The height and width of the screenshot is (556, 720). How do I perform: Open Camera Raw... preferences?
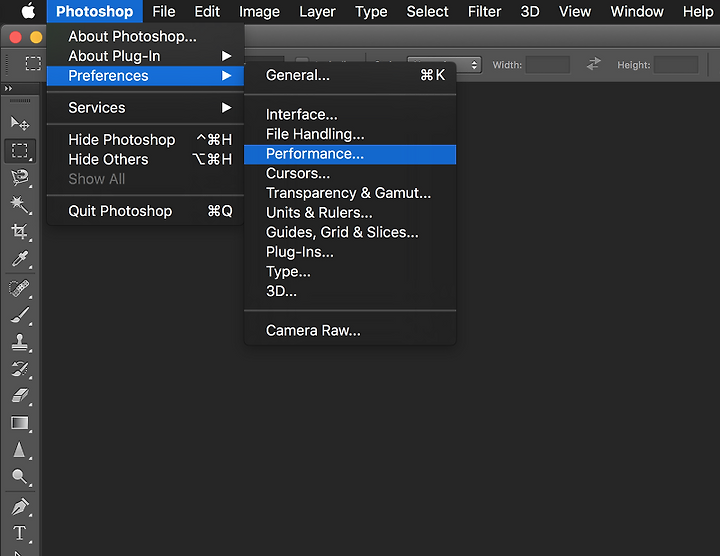(x=350, y=331)
